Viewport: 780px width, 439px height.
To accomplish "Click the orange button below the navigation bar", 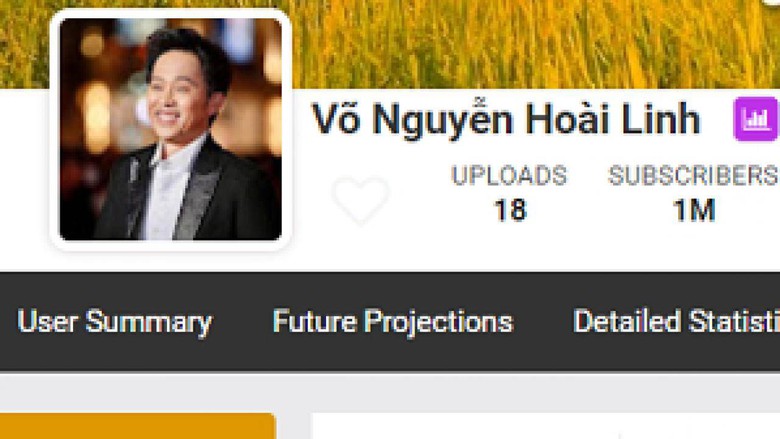I will click(x=137, y=426).
